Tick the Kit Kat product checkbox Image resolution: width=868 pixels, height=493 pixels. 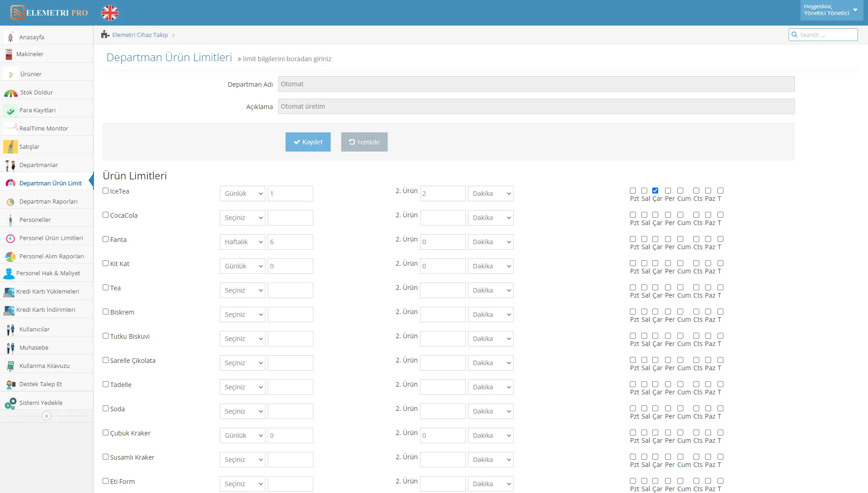click(x=106, y=263)
